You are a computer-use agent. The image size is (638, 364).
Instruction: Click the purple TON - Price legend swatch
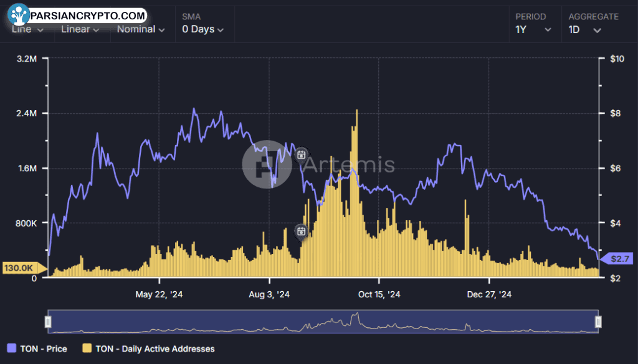12,348
